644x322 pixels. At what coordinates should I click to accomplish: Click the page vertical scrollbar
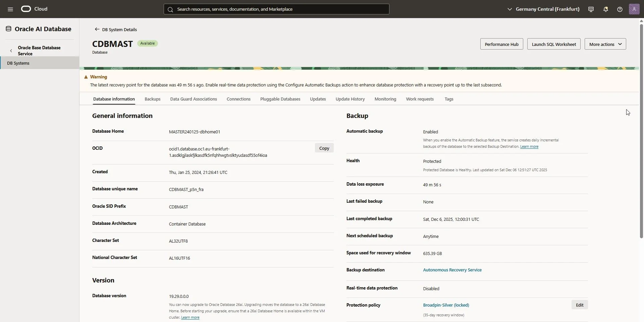tap(641, 131)
